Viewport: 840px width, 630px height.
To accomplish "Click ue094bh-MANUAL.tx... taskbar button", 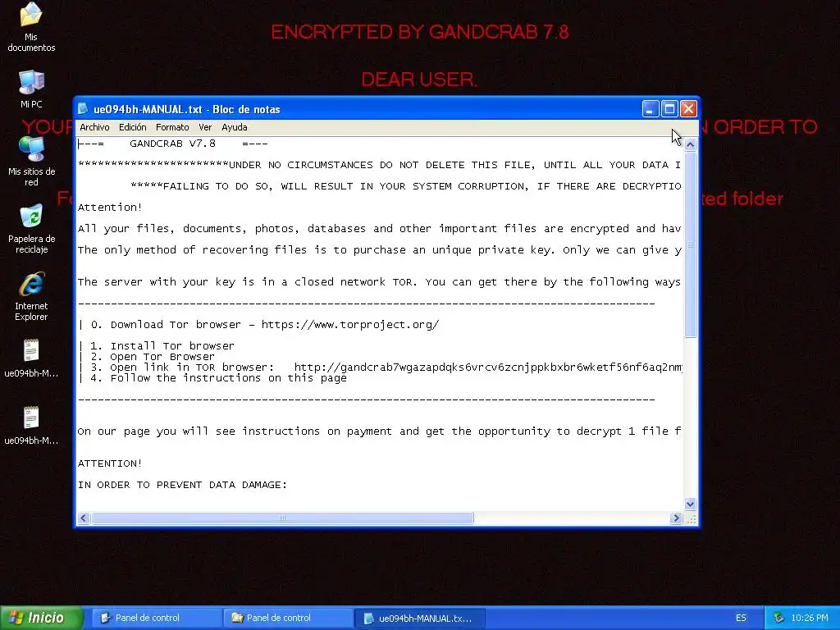I will pos(420,618).
